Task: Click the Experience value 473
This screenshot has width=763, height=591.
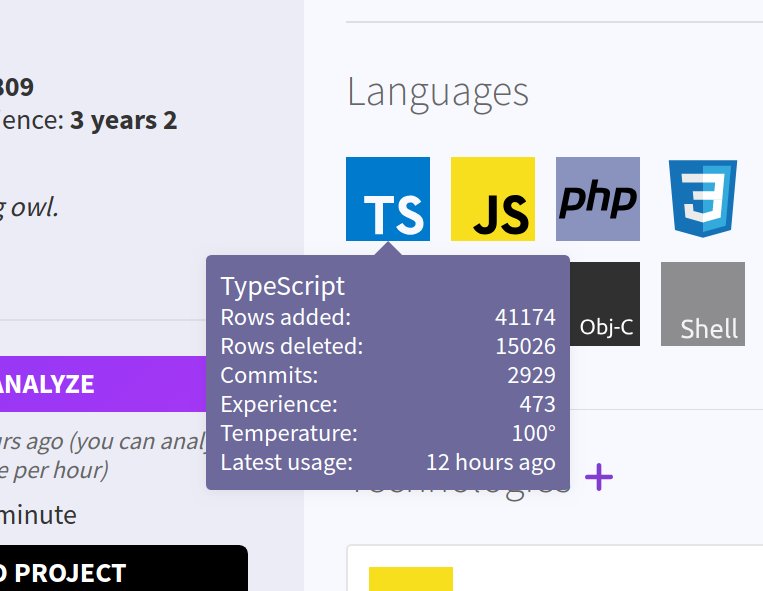Action: pyautogui.click(x=537, y=404)
